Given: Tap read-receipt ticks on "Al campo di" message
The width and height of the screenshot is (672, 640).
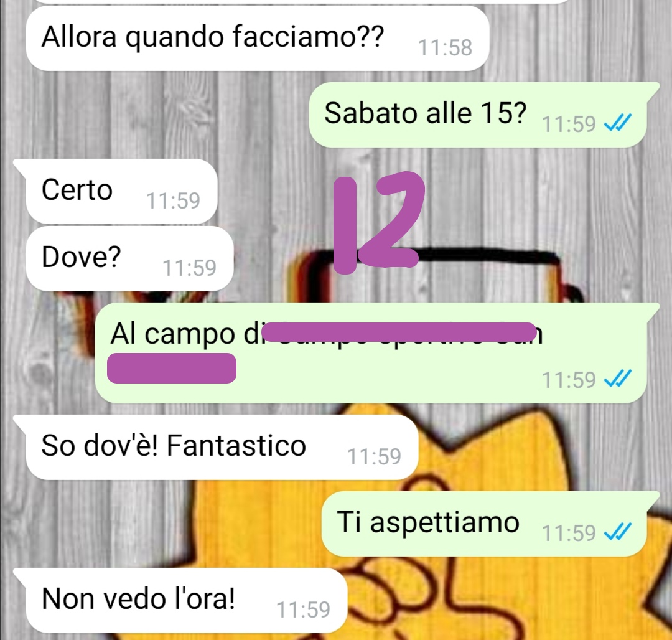Looking at the screenshot, I should [618, 379].
